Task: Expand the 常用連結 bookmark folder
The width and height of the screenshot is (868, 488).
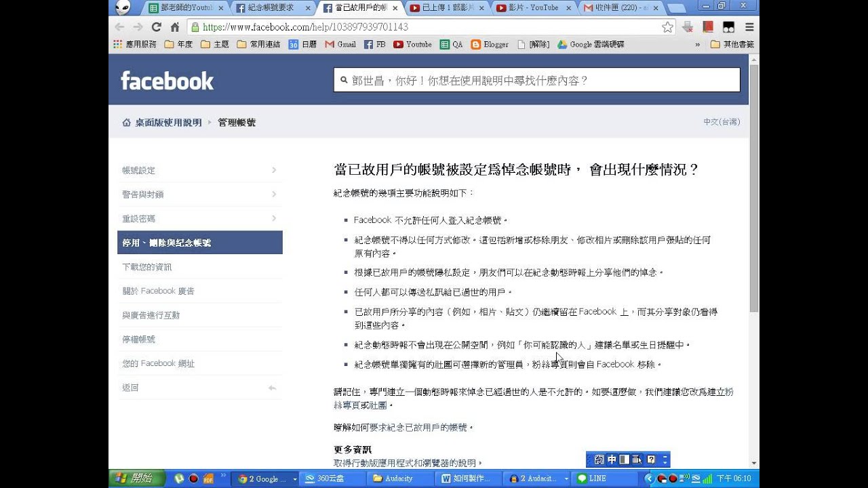Action: point(258,44)
